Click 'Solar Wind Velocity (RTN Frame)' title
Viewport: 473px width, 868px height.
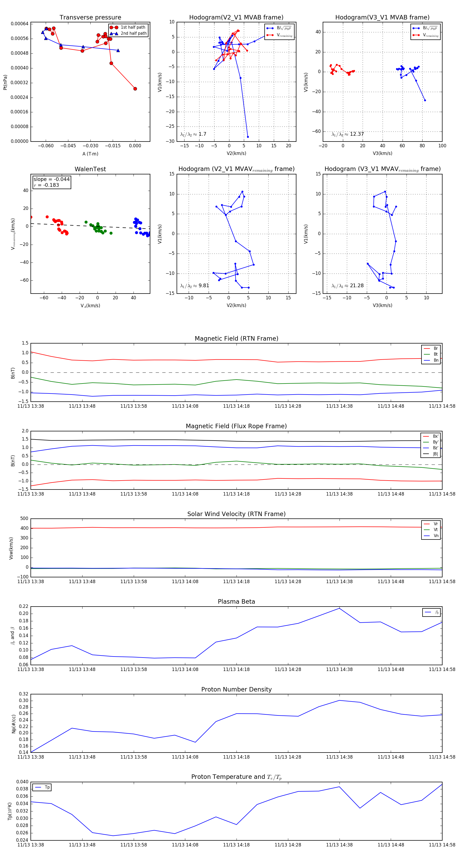pos(236,514)
